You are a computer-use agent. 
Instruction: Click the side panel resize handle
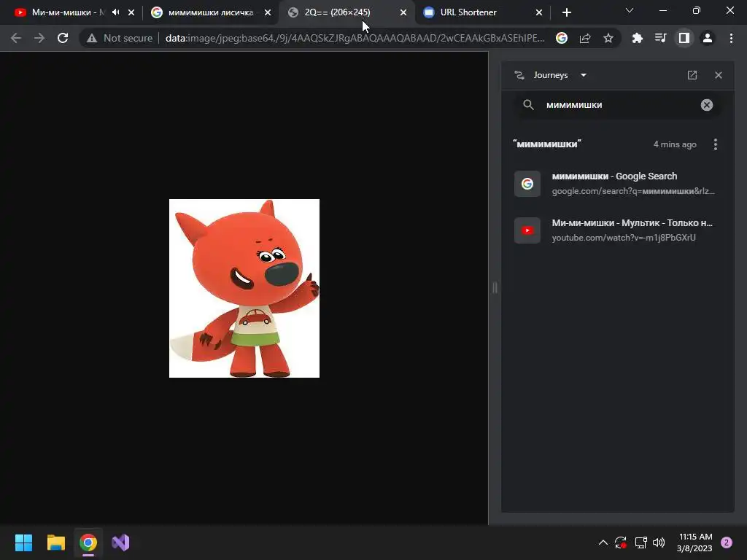pos(495,287)
